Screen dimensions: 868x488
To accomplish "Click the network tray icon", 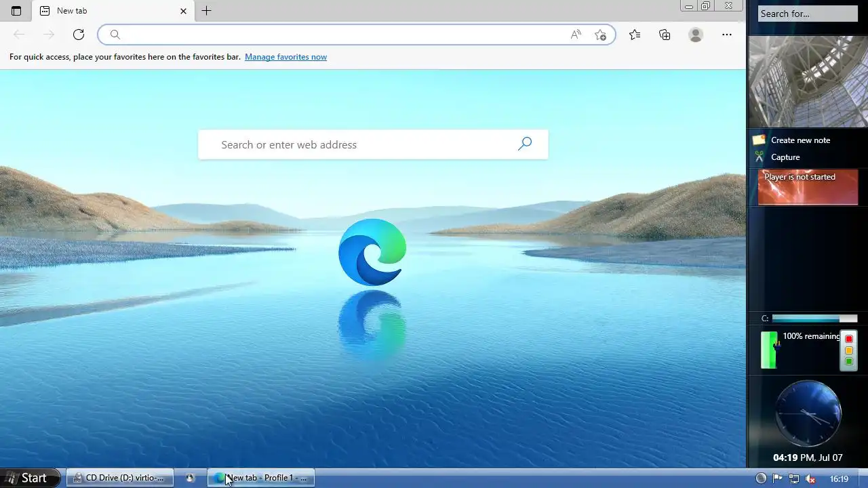I will [794, 479].
